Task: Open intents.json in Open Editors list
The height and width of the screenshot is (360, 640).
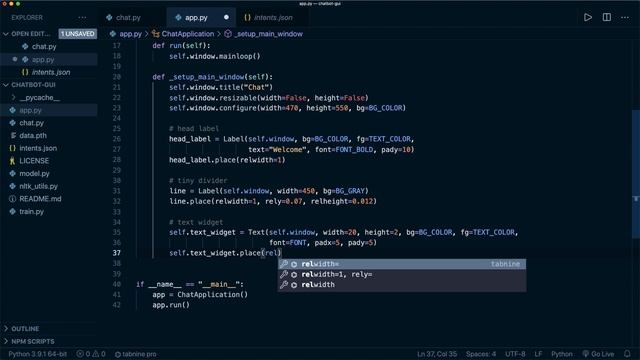Action: coord(51,72)
